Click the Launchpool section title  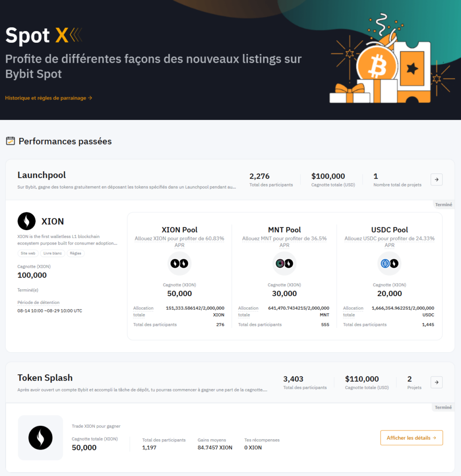42,175
